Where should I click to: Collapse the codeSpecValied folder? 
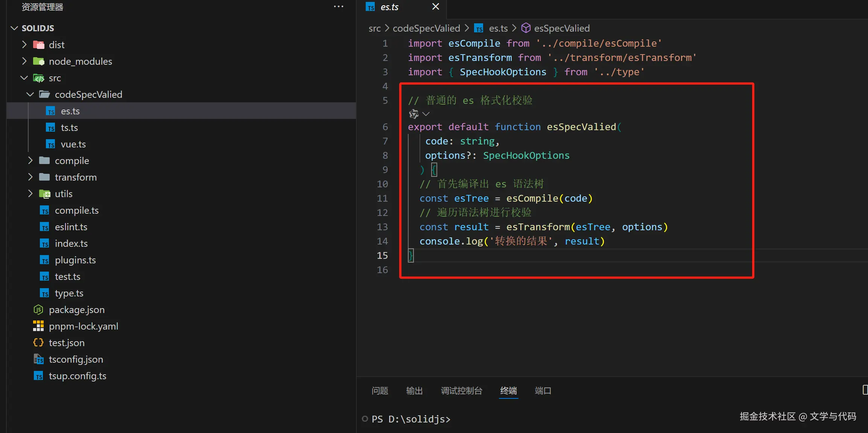tap(30, 94)
